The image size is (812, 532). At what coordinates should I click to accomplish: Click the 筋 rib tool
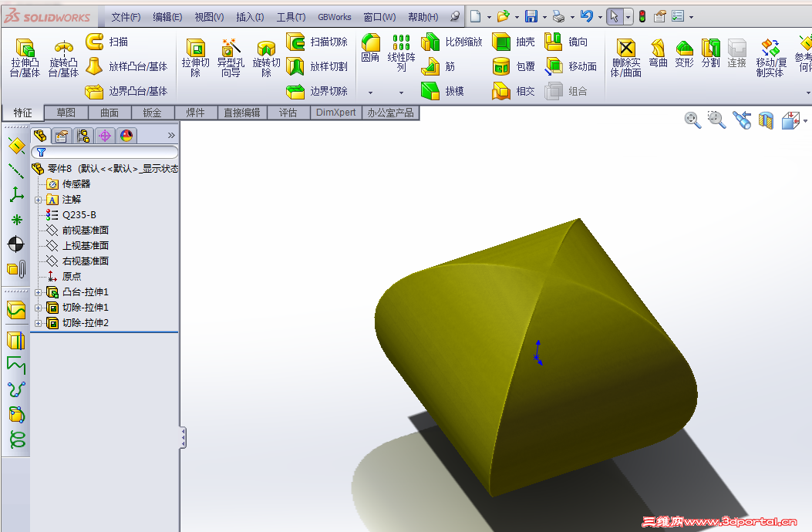point(438,66)
